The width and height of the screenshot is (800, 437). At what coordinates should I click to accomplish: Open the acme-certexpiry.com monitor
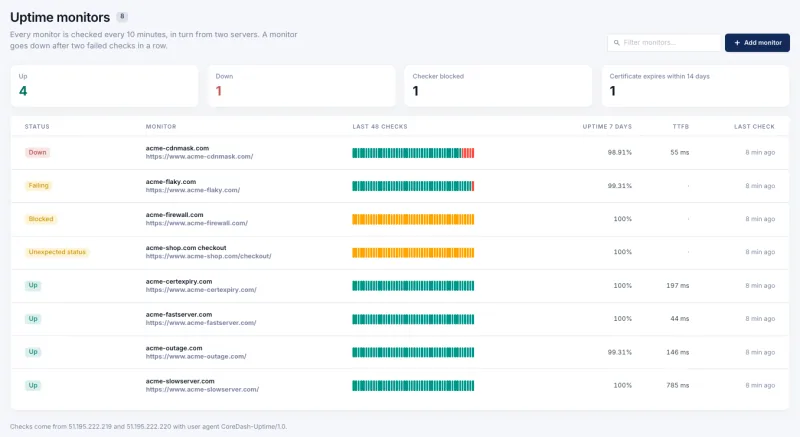coord(179,281)
